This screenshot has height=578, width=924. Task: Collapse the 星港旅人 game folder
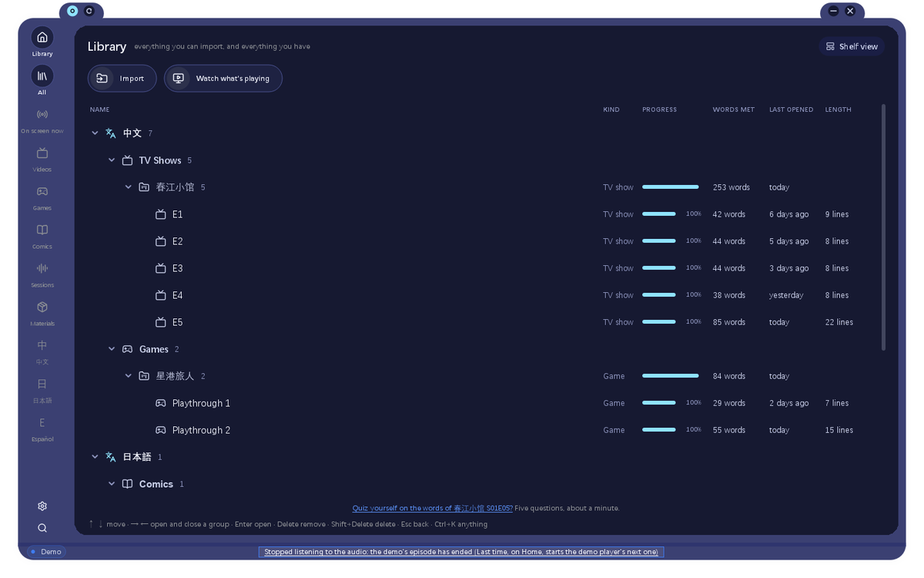[129, 376]
